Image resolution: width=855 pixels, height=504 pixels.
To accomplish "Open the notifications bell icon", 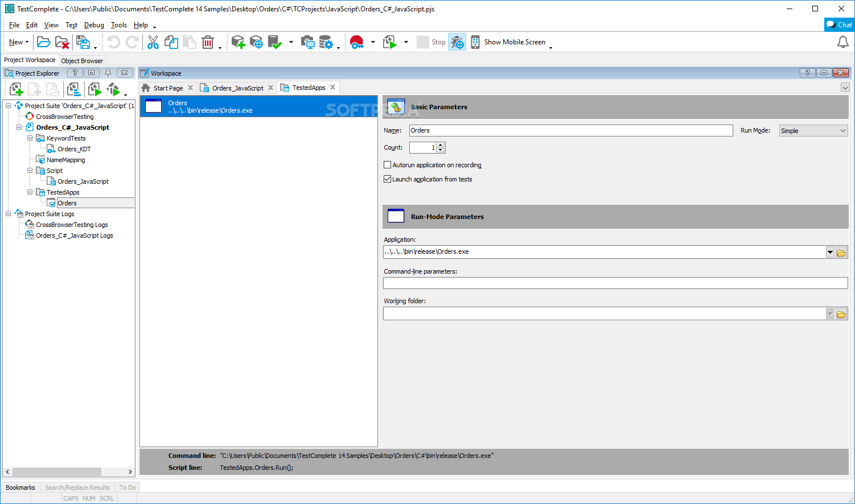I will [842, 42].
